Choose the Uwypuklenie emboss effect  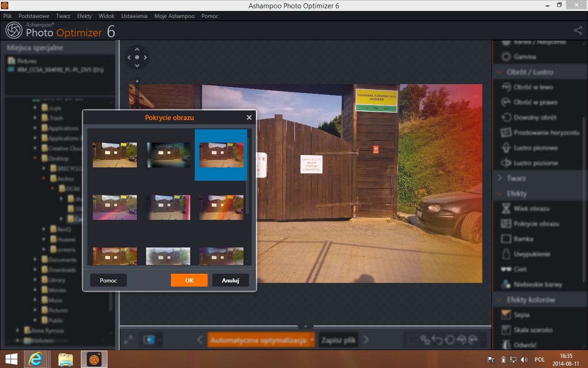[x=526, y=254]
